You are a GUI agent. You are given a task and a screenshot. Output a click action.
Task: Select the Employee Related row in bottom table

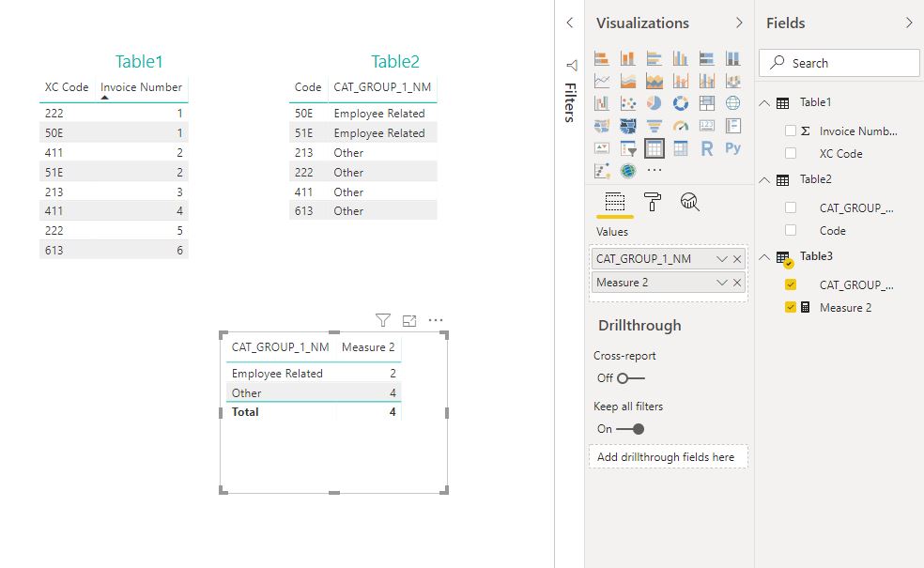point(314,373)
